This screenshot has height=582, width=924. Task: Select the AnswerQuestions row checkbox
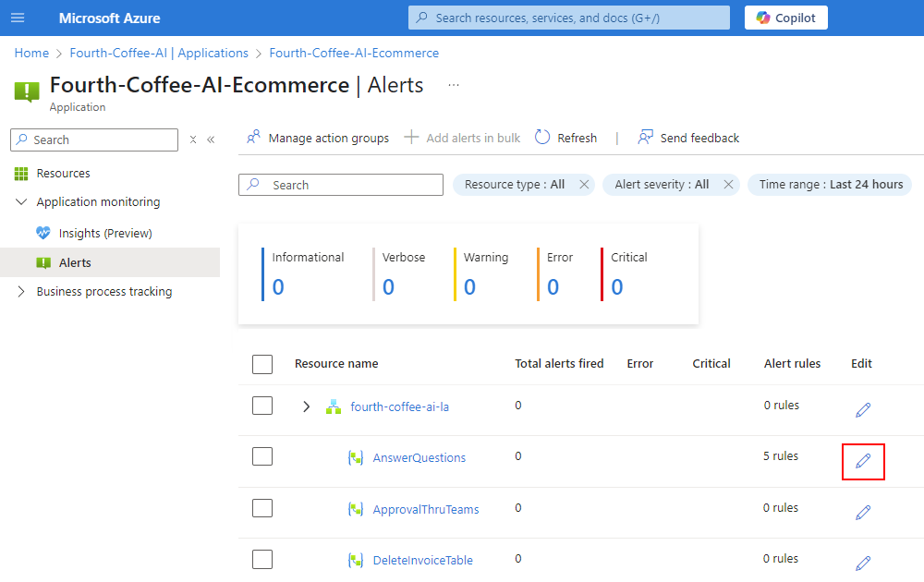(262, 456)
